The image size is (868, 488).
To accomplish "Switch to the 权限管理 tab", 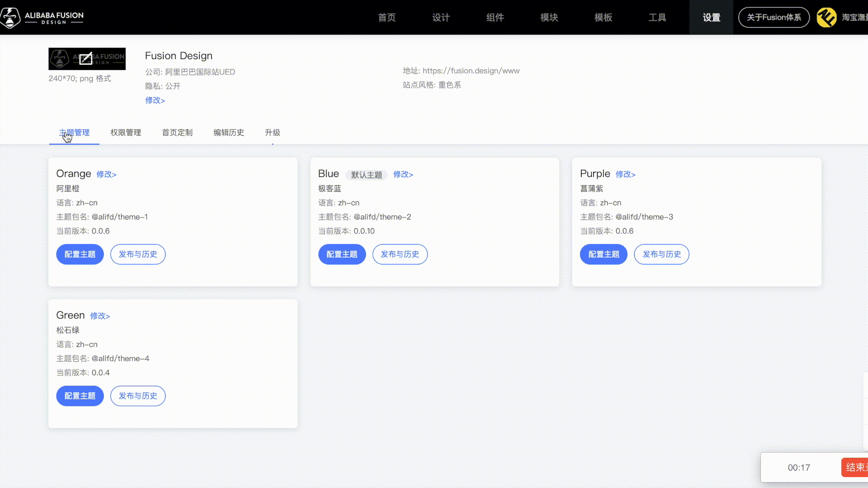I will 126,132.
